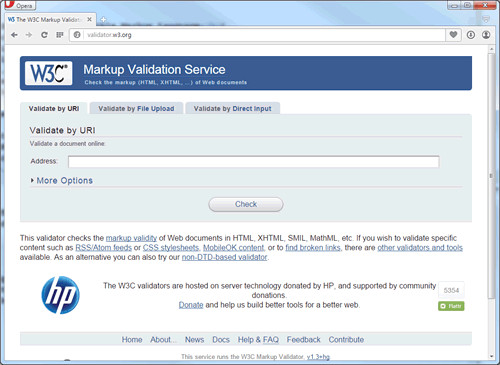This screenshot has height=365, width=500.
Task: Open Docs in footer navigation
Action: click(x=221, y=340)
